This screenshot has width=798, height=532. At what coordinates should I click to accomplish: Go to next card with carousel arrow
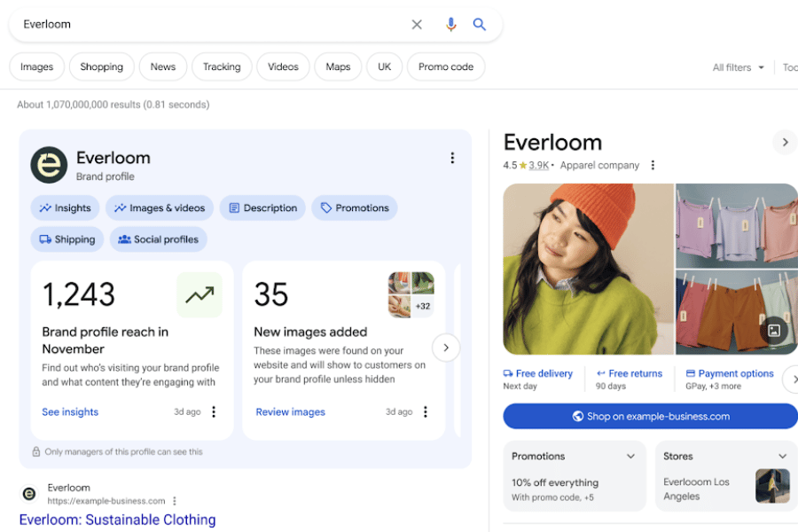pyautogui.click(x=446, y=348)
